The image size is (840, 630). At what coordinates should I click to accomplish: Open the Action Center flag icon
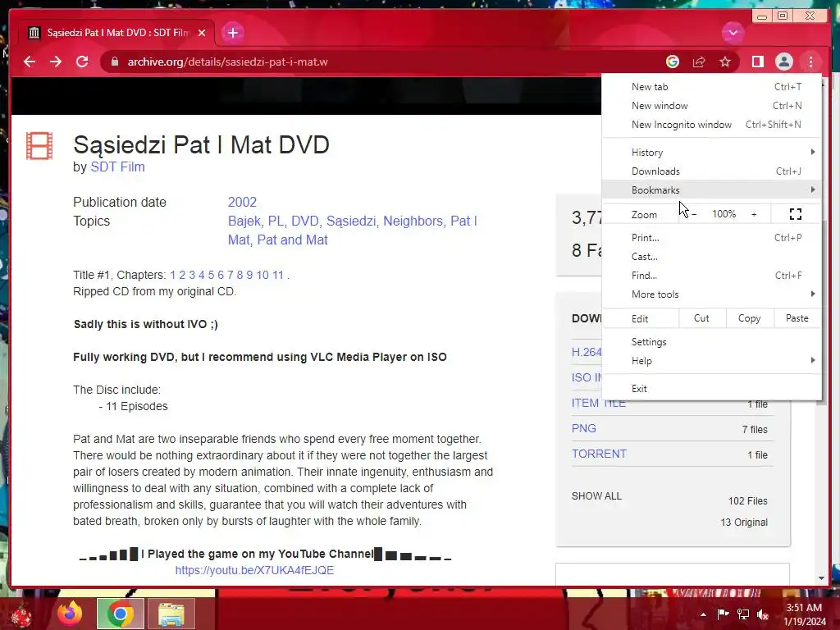click(x=723, y=614)
